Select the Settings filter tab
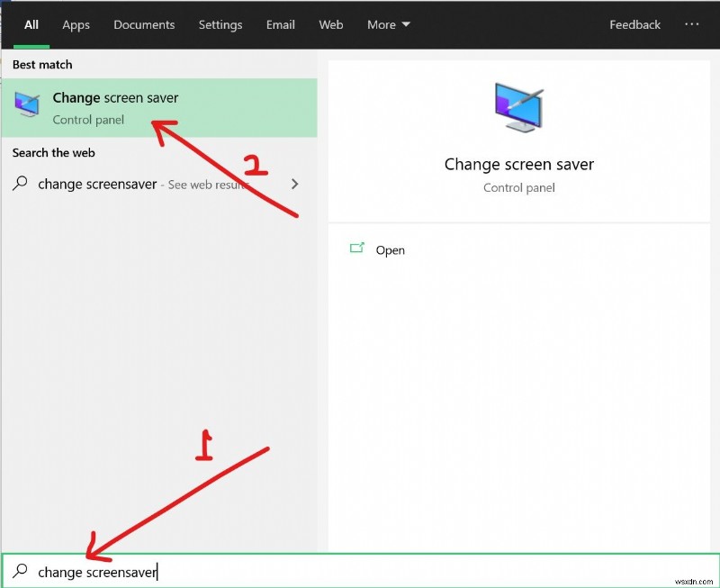Viewport: 720px width, 588px height. 220,24
